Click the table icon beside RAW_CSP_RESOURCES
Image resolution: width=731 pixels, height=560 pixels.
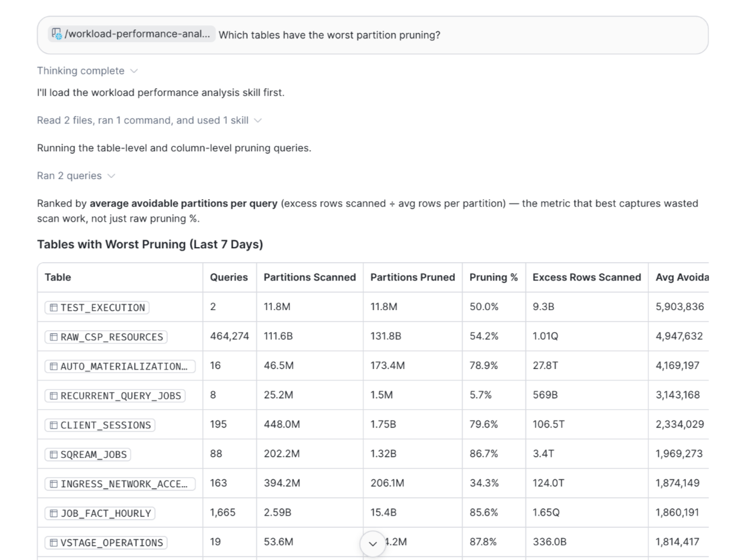tap(54, 337)
